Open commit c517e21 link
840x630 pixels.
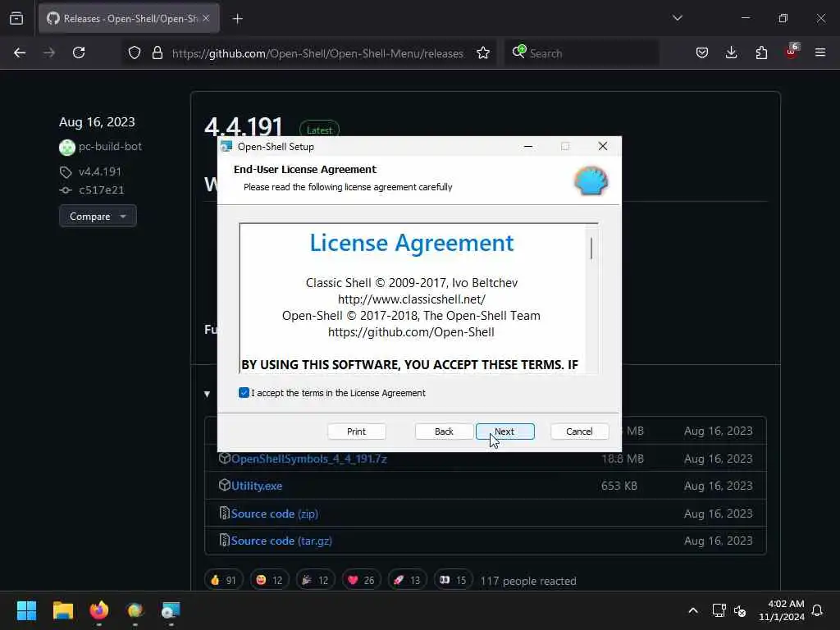click(x=101, y=189)
